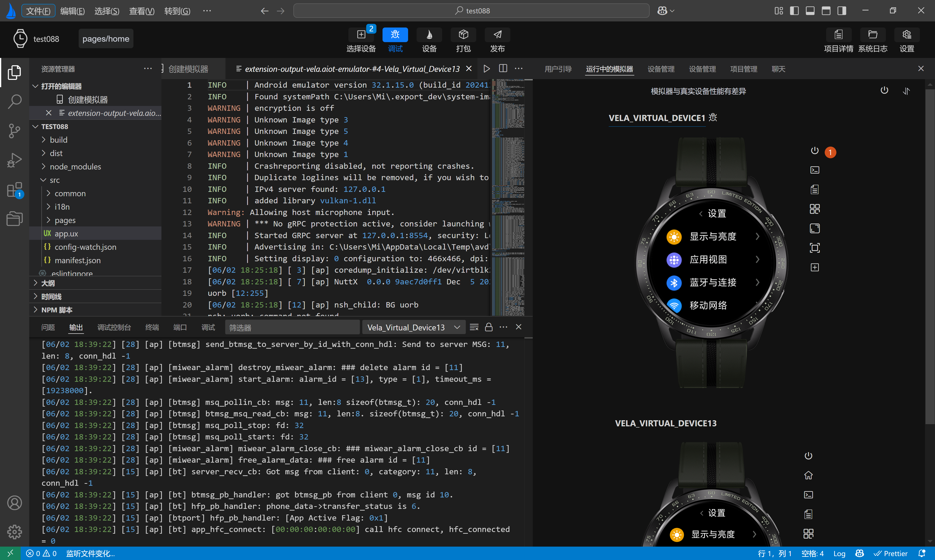
Task: Switch to the 终端 panel tab
Action: [152, 327]
